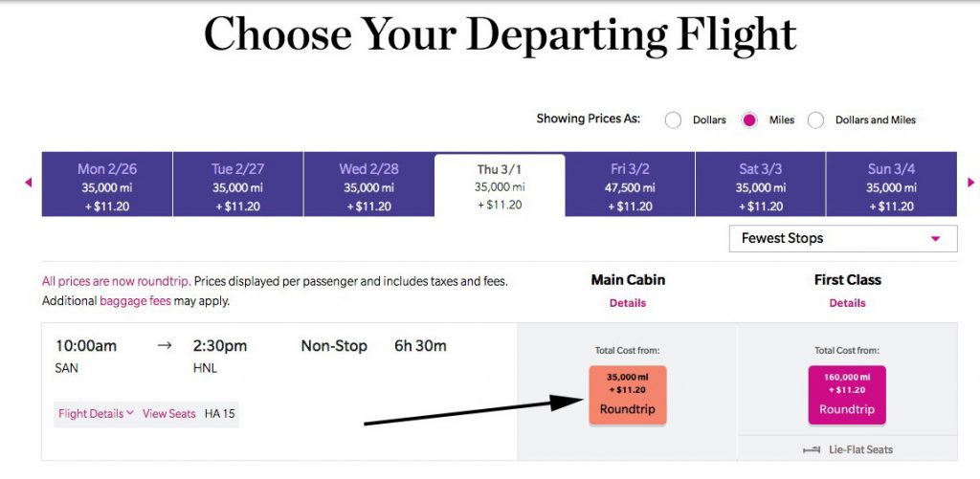Open Main Cabin Details link
The height and width of the screenshot is (479, 980).
628,303
